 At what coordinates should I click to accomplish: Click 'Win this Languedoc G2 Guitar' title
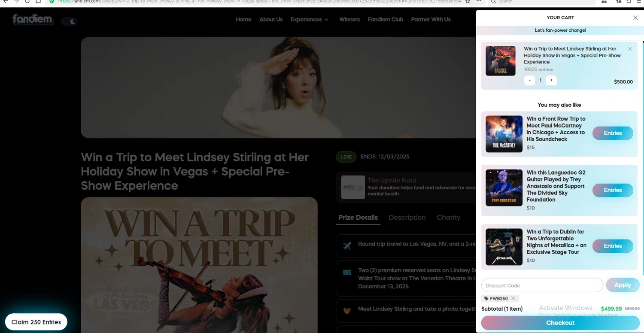pos(556,186)
